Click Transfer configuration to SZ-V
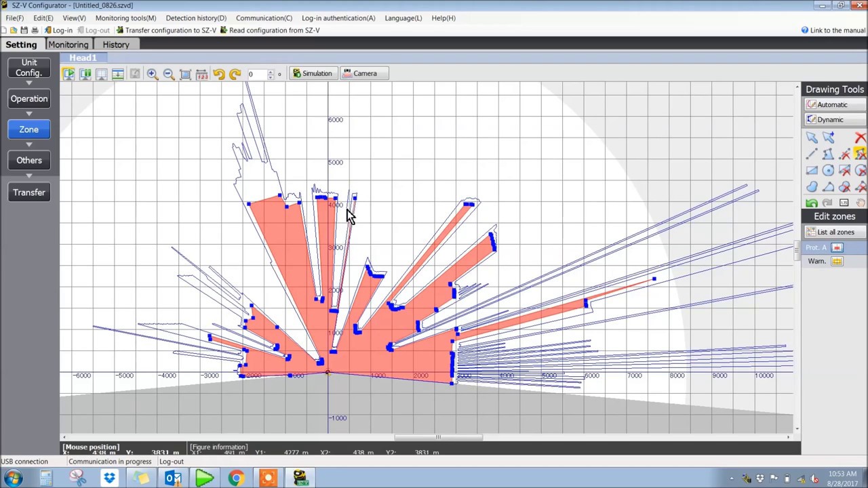 click(x=166, y=30)
